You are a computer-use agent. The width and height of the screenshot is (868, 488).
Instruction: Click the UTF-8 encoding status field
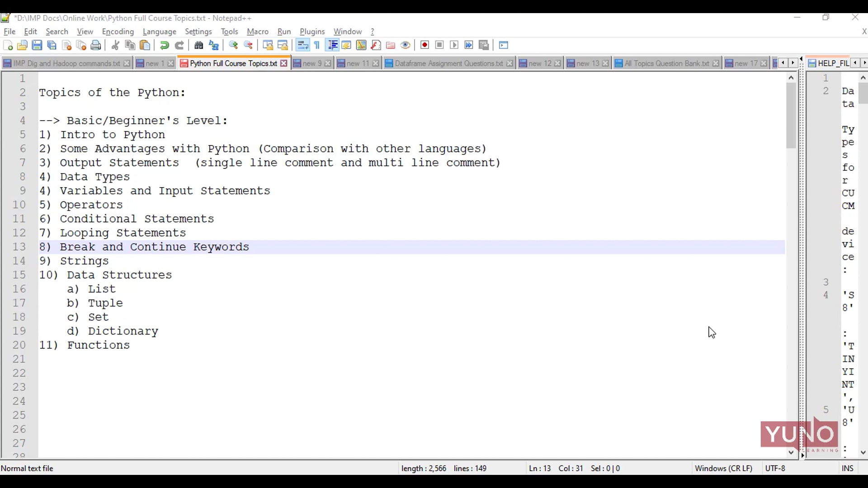tap(775, 469)
